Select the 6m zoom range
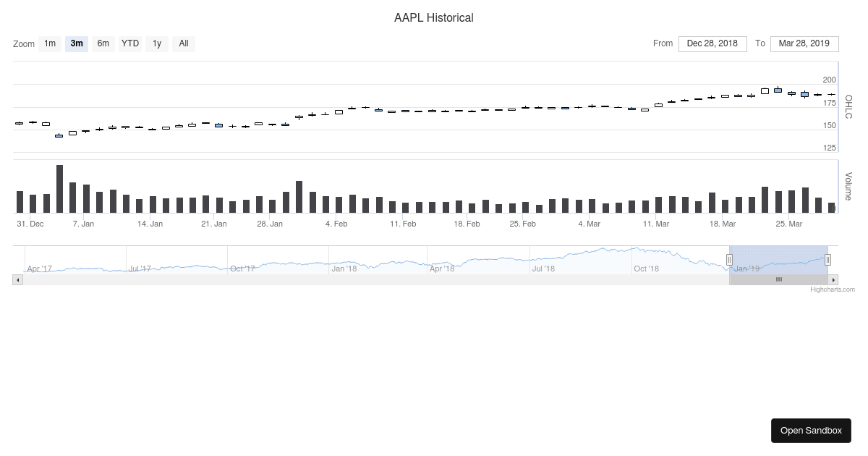The image size is (868, 456). tap(103, 43)
